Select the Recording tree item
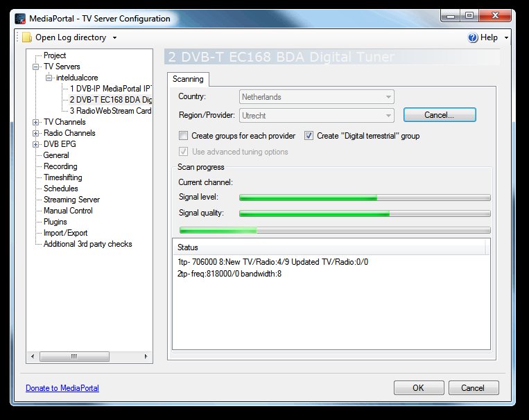 coord(60,166)
